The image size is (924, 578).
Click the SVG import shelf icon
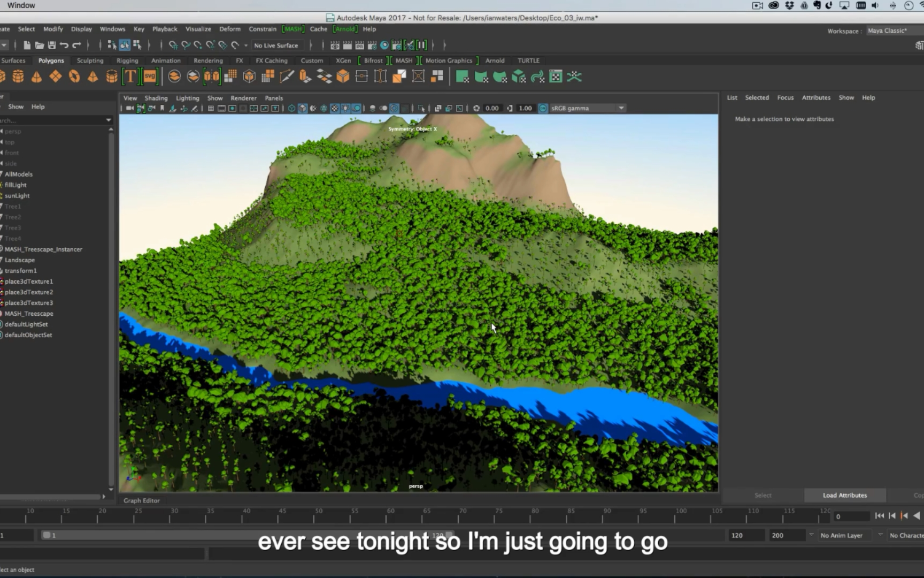click(x=150, y=77)
